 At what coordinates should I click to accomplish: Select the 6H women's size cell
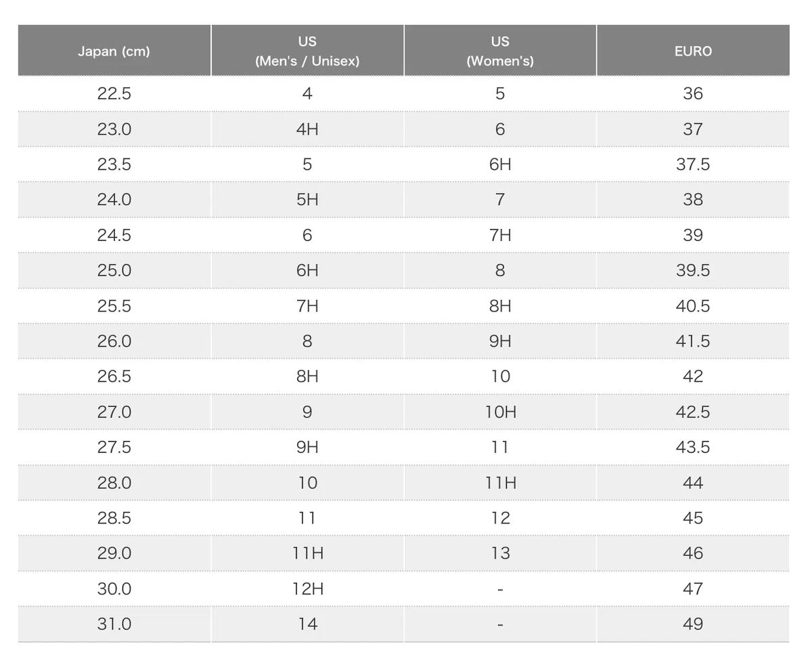point(500,165)
